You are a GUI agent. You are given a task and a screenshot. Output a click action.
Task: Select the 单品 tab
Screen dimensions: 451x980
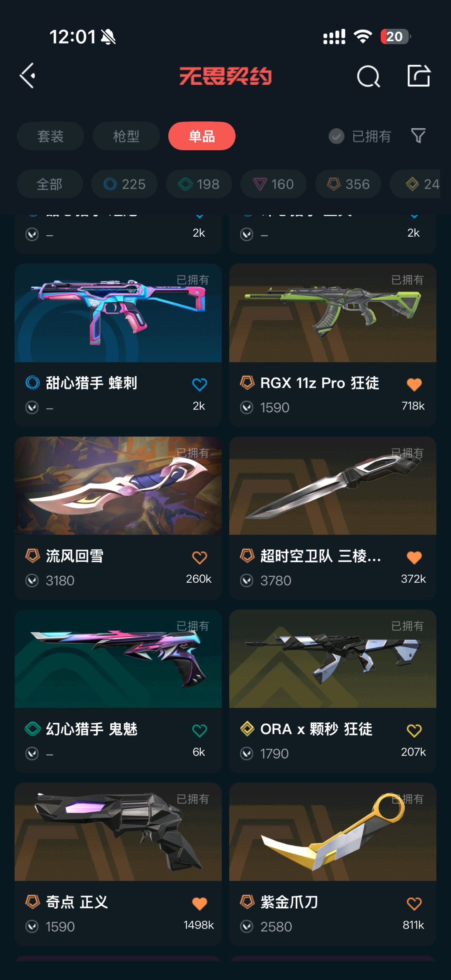[202, 136]
